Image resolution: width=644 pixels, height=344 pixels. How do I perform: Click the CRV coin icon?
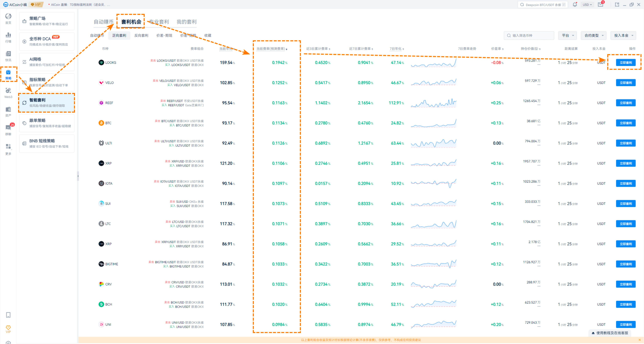pyautogui.click(x=101, y=284)
